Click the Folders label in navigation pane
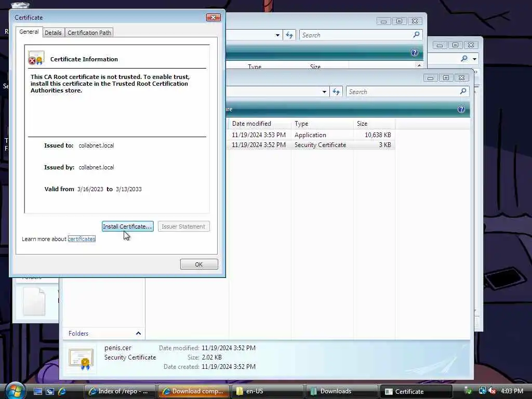This screenshot has width=532, height=399. point(78,334)
